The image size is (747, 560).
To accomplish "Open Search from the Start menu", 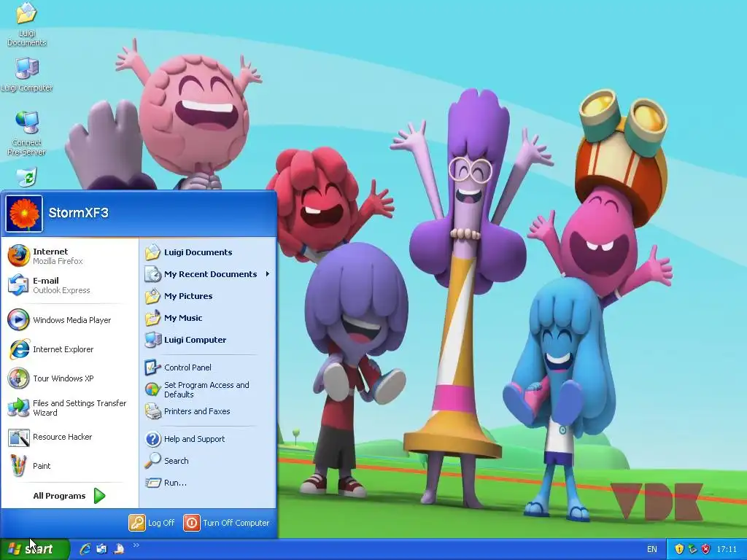I will (x=208, y=461).
